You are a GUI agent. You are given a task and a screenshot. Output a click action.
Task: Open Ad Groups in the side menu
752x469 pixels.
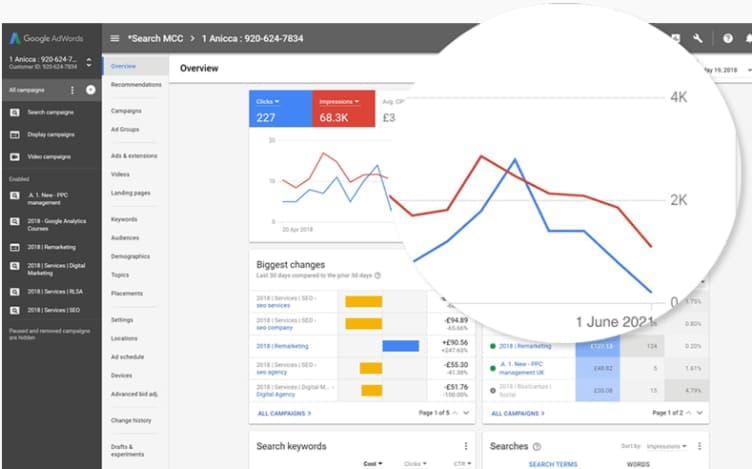tap(125, 129)
